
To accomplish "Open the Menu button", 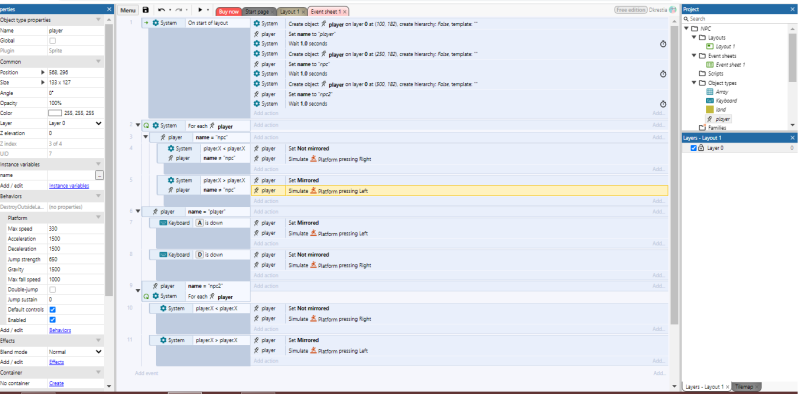I will coord(128,10).
